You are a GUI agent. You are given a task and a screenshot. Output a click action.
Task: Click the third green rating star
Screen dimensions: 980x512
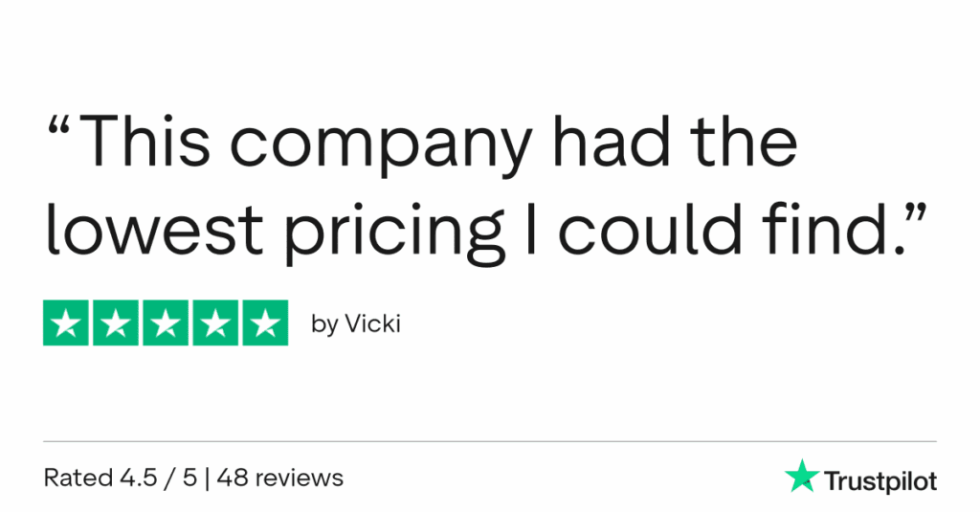point(166,323)
